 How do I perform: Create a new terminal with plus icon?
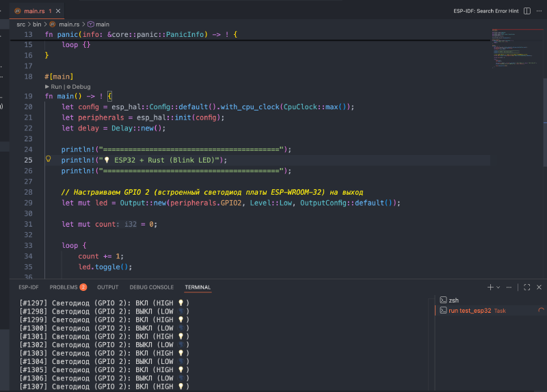tap(490, 287)
